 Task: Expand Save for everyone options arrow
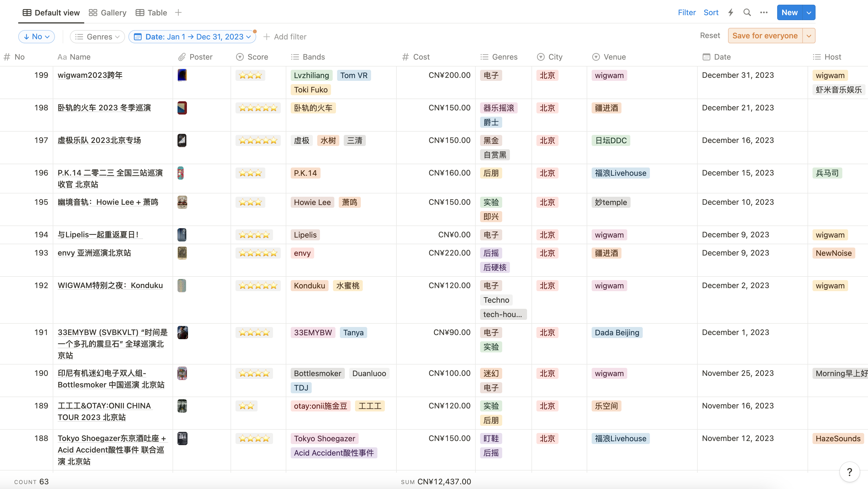[x=809, y=36]
